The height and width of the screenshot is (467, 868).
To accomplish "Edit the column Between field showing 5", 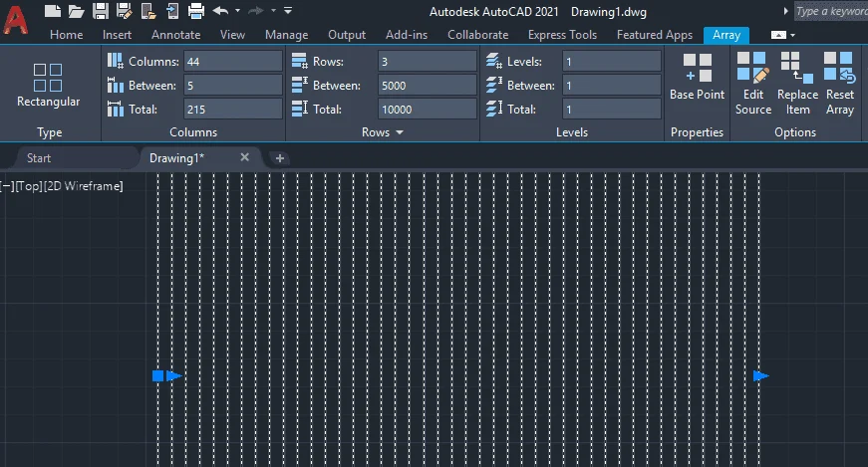I will pyautogui.click(x=232, y=86).
